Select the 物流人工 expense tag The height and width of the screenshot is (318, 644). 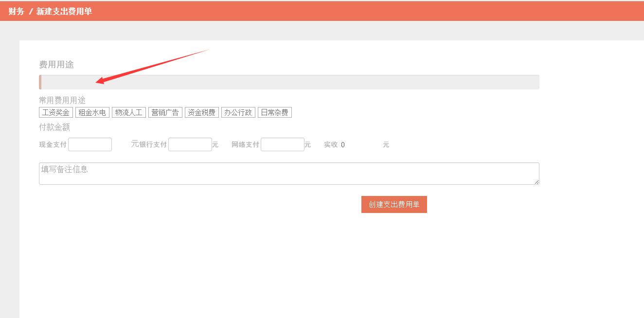[128, 112]
